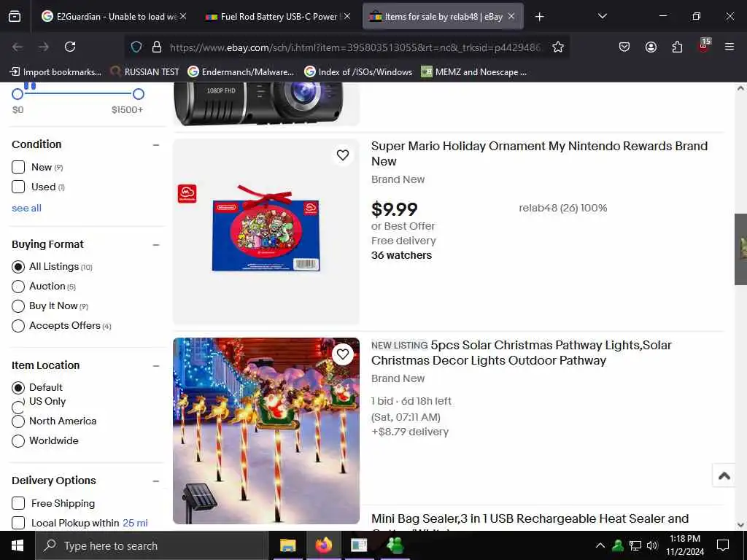The height and width of the screenshot is (560, 747).
Task: Click the maximum price slider handle
Action: pos(139,94)
